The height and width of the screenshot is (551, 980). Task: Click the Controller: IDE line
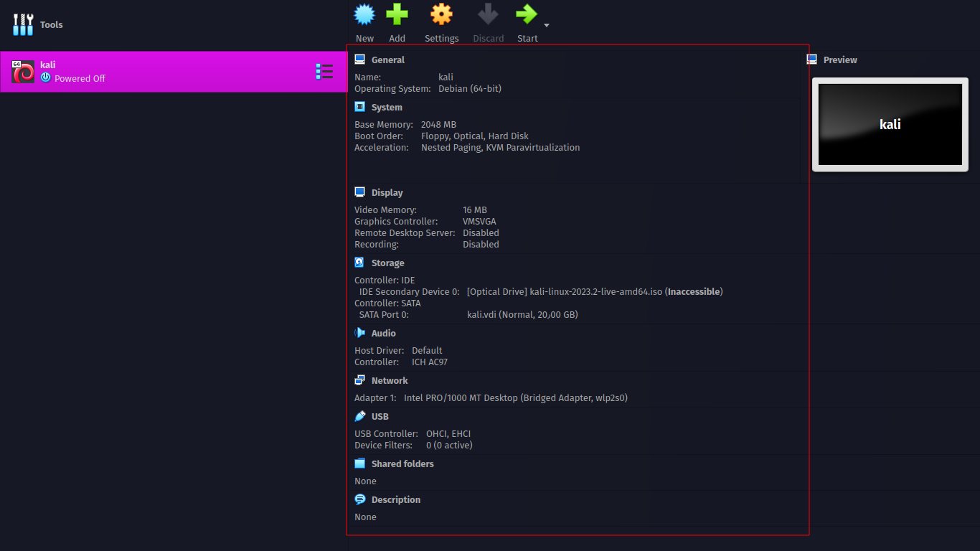point(385,281)
